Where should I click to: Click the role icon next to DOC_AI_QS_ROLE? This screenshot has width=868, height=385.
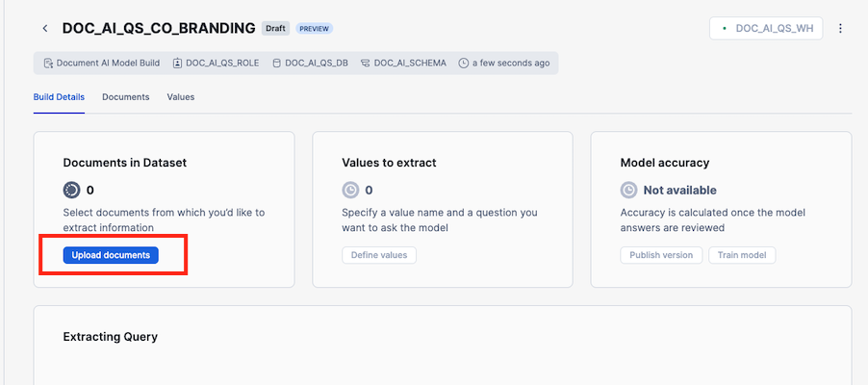(x=177, y=64)
